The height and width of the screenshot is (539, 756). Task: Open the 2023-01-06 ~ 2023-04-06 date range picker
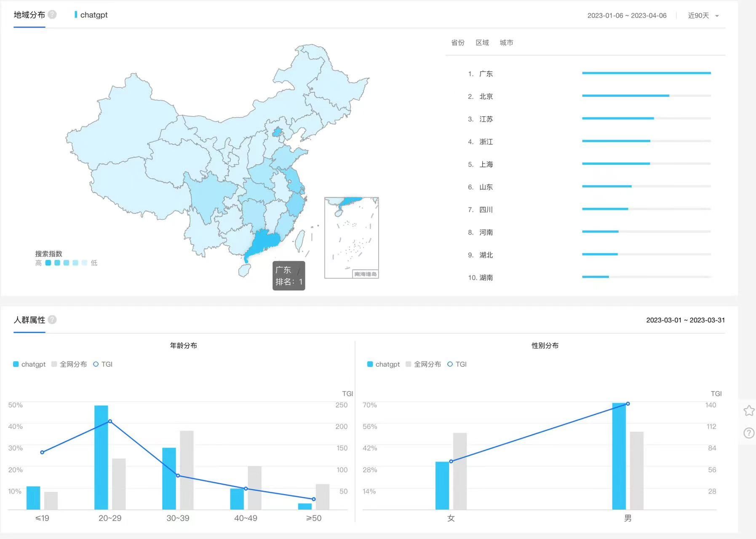627,16
